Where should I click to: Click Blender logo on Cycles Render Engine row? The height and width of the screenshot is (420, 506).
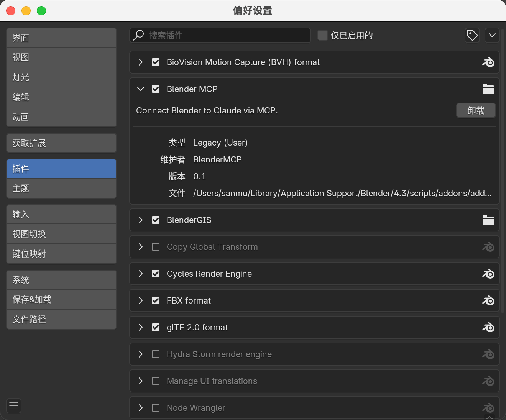(488, 274)
